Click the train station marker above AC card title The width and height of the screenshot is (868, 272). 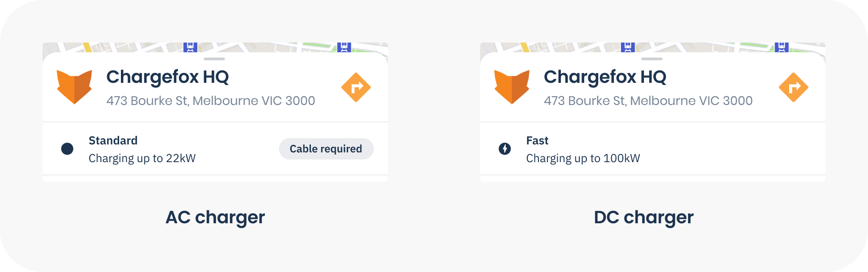190,47
